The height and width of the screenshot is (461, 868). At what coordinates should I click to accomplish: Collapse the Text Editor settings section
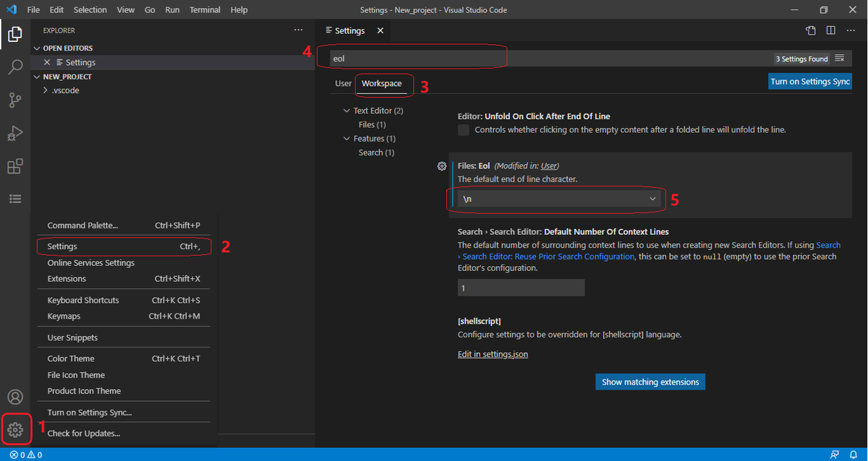tap(346, 110)
